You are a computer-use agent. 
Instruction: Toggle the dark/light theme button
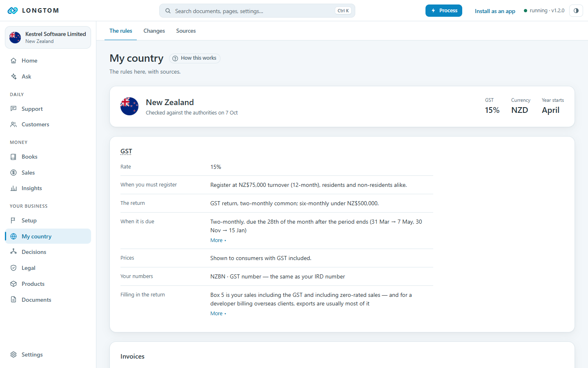(576, 11)
